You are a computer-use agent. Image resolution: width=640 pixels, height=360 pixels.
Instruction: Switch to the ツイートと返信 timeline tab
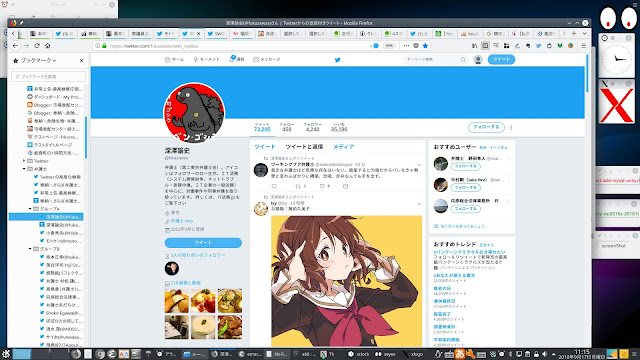pos(304,147)
